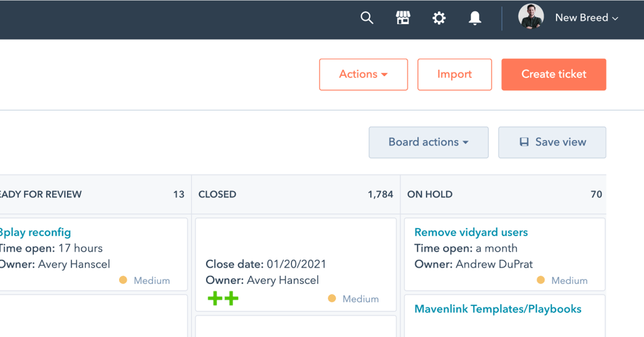Screen dimensions: 644x337
Task: Open the Mavenlink Templates/Playbooks ticket
Action: coord(497,308)
